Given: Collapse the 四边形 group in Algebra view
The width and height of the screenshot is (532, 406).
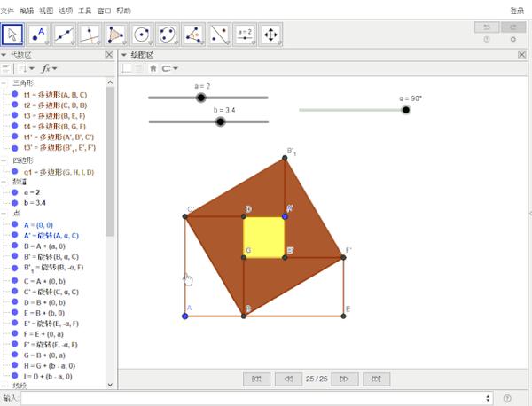Looking at the screenshot, I should pos(4,160).
